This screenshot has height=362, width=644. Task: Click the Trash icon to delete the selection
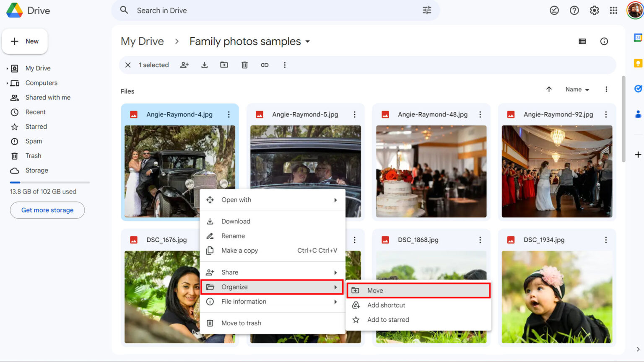(x=244, y=65)
